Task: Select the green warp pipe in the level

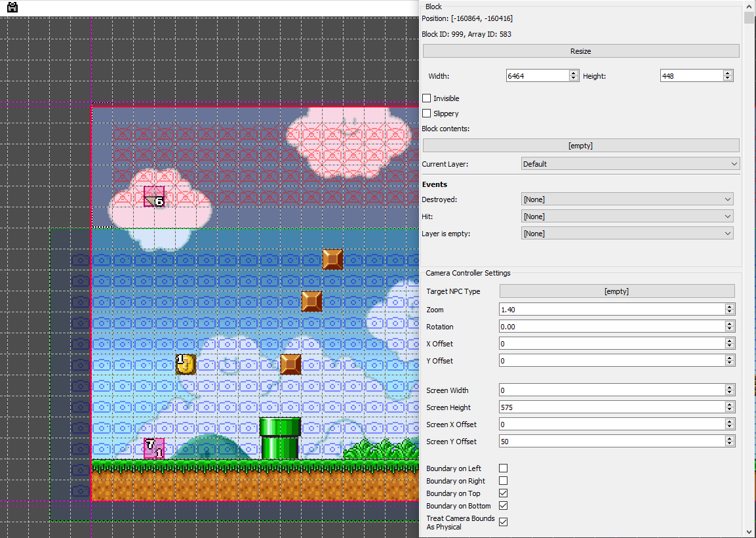Action: pyautogui.click(x=280, y=438)
